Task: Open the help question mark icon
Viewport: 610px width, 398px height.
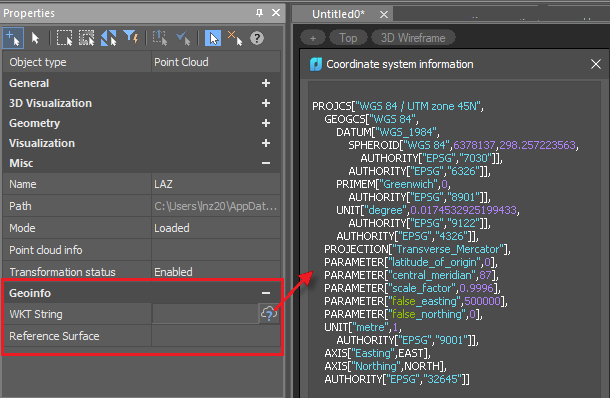Action: (x=257, y=38)
